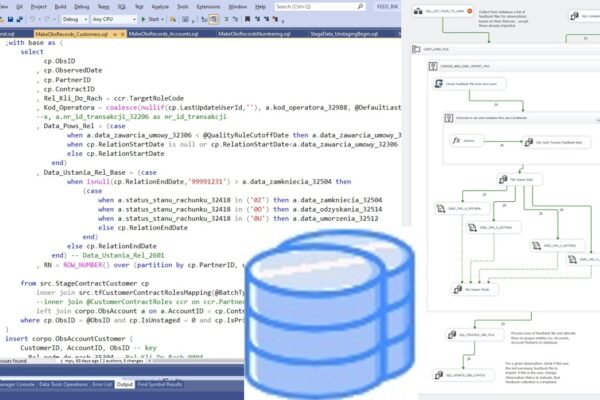
Task: Open the Debug menu
Action: point(82,7)
